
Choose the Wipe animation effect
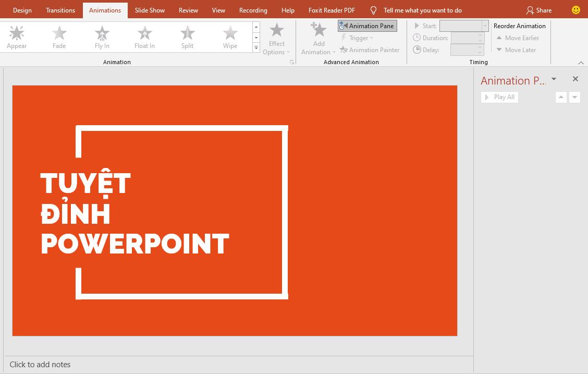230,36
